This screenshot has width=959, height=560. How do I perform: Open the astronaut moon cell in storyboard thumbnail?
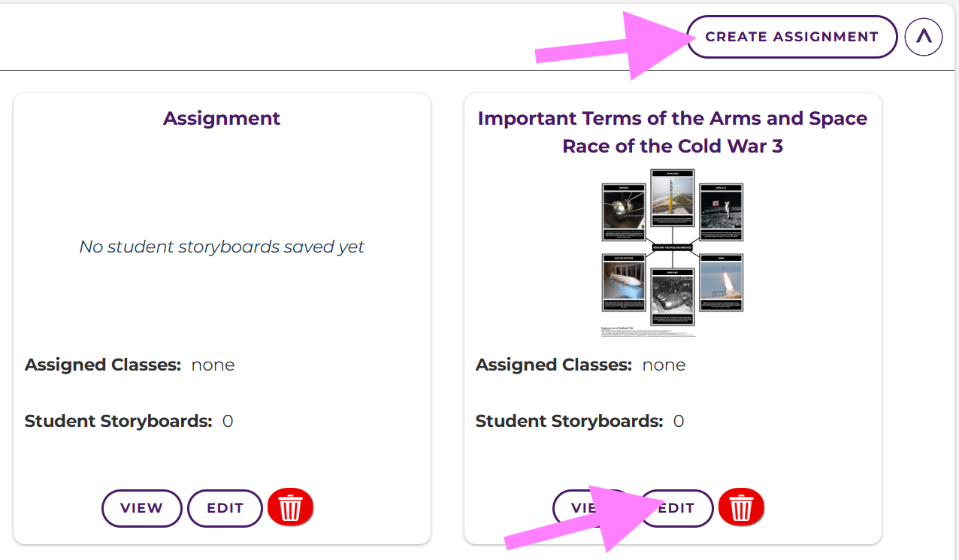pyautogui.click(x=722, y=211)
